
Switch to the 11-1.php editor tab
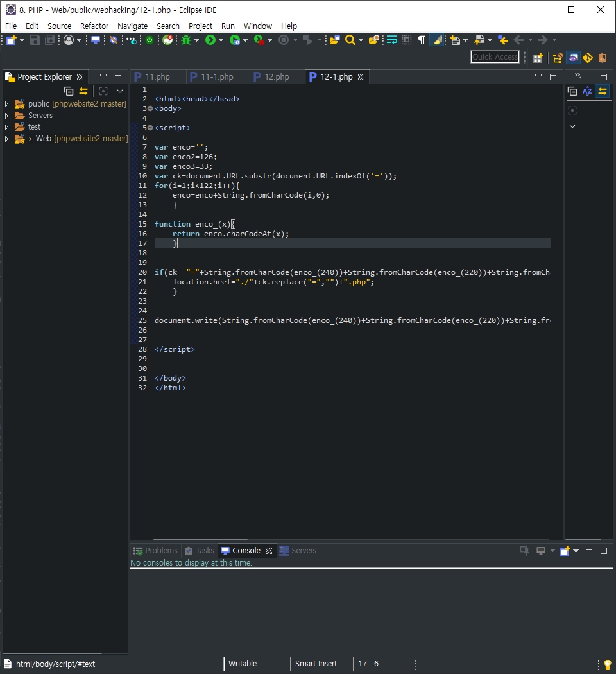(217, 77)
